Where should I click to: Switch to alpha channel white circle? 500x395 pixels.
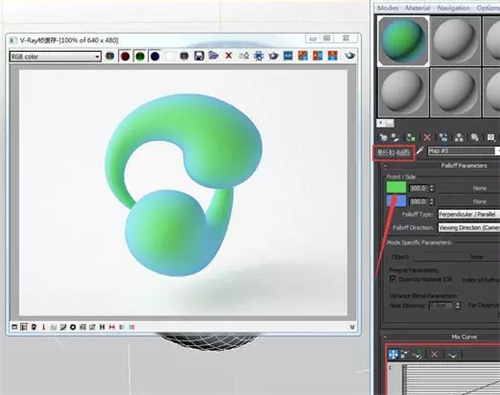(169, 56)
